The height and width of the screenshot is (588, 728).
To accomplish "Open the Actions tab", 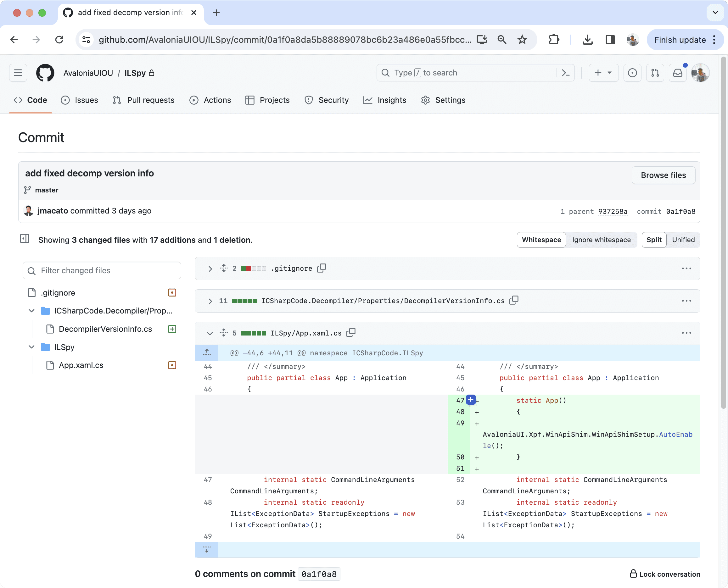I will coord(210,100).
